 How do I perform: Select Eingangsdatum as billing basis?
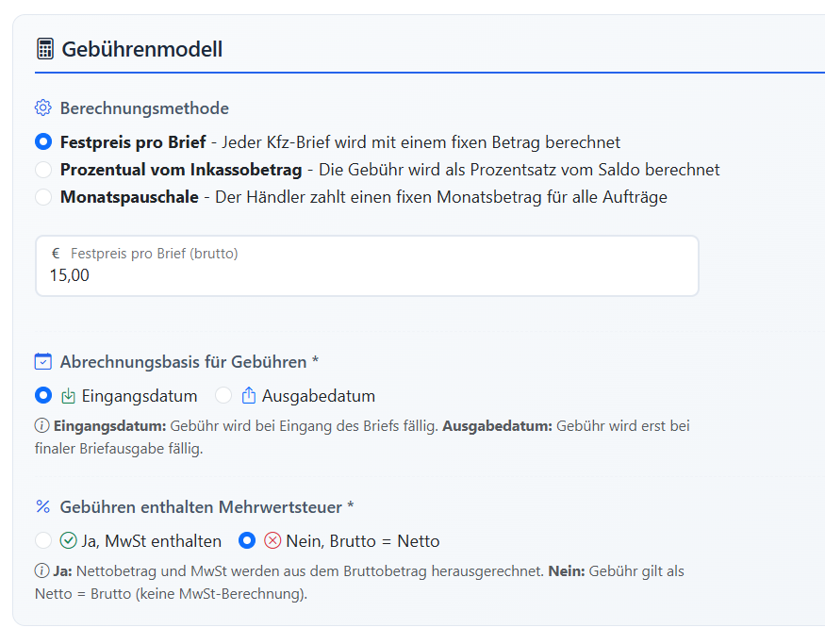point(41,395)
